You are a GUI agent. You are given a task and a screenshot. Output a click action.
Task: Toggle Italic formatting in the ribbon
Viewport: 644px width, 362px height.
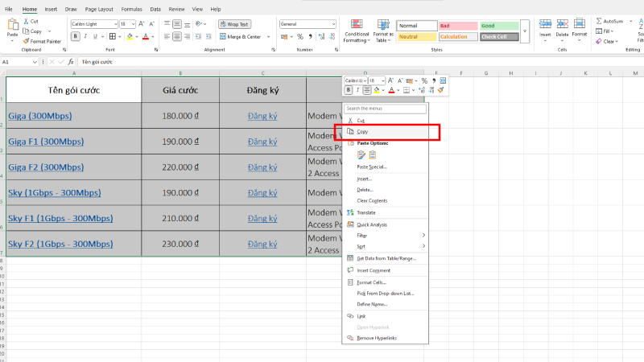coord(86,36)
